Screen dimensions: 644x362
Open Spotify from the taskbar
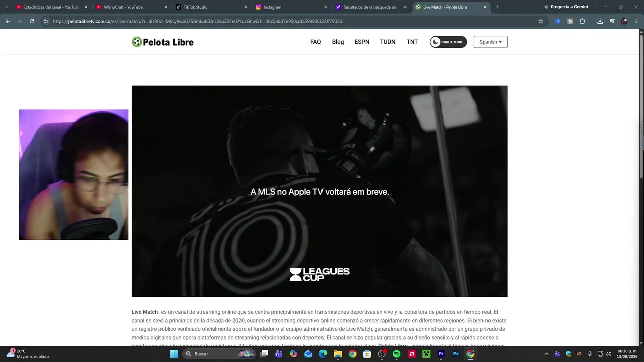(396, 354)
